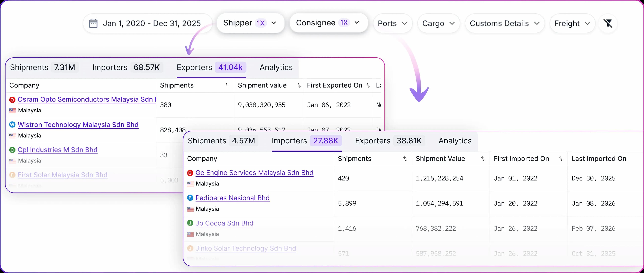Sort importers by Shipment Value arrows

click(483, 159)
